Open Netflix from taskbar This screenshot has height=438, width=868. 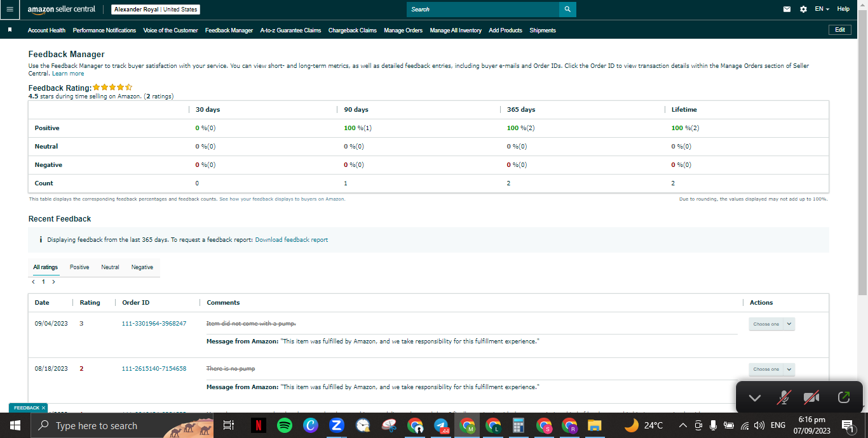click(x=259, y=425)
